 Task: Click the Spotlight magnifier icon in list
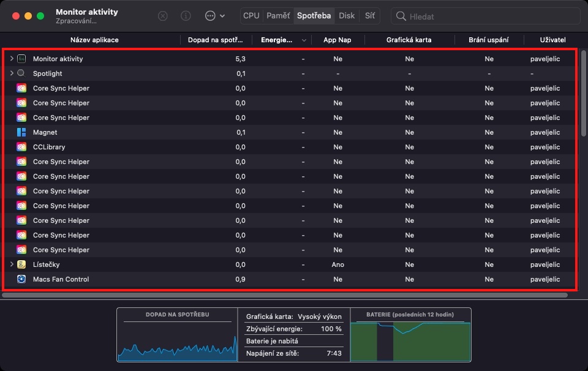click(21, 73)
